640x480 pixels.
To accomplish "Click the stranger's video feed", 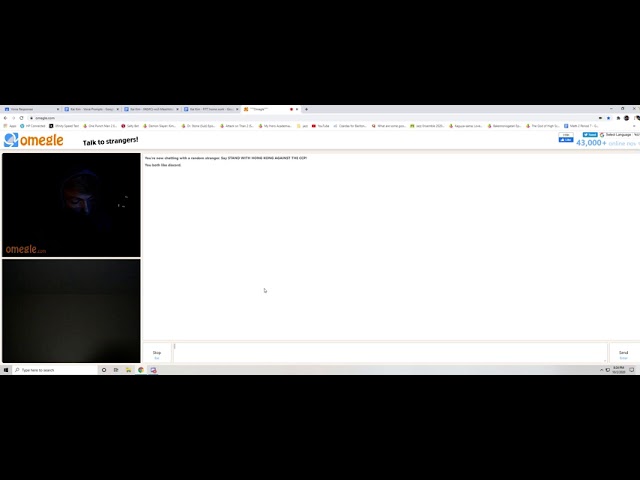I will 71,205.
